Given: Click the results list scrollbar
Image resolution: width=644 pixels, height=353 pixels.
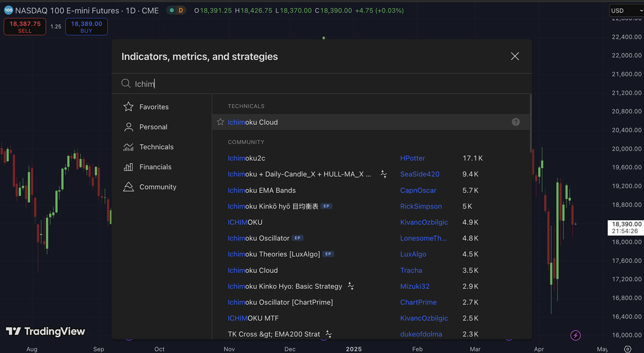Looking at the screenshot, I should pyautogui.click(x=531, y=123).
